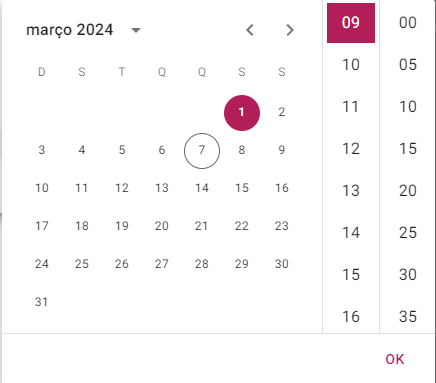The image size is (436, 383).
Task: Select 30 in the minutes column
Action: pyautogui.click(x=408, y=275)
